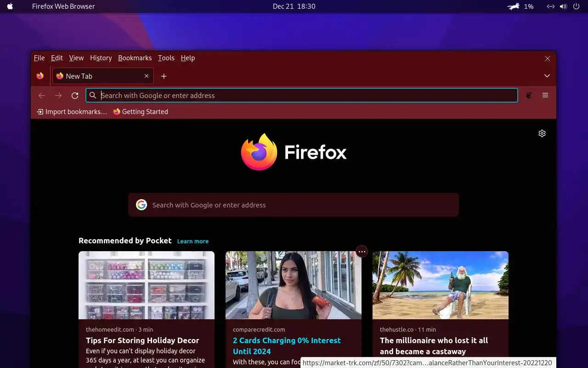Click the network arrows icon in top bar
The height and width of the screenshot is (368, 588).
(x=551, y=6)
